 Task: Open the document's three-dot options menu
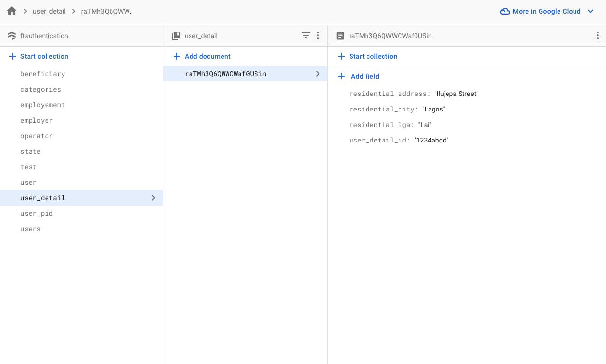[x=597, y=36]
